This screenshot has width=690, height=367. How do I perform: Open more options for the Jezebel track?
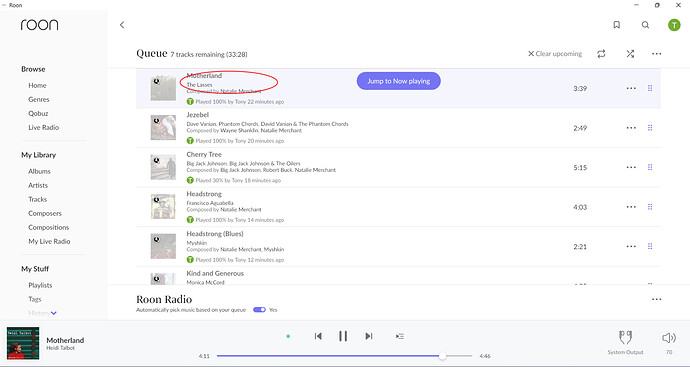tap(631, 128)
